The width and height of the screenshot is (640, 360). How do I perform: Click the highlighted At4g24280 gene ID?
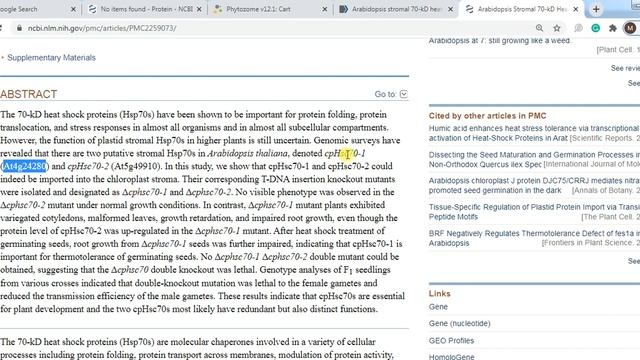(24, 166)
